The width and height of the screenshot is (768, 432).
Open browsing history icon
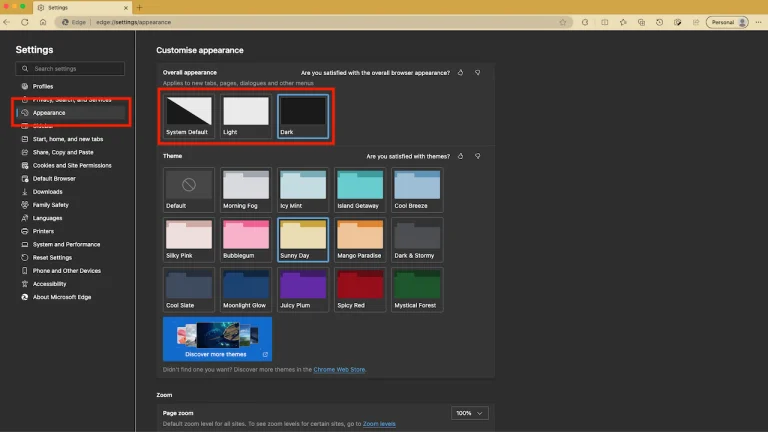point(659,22)
